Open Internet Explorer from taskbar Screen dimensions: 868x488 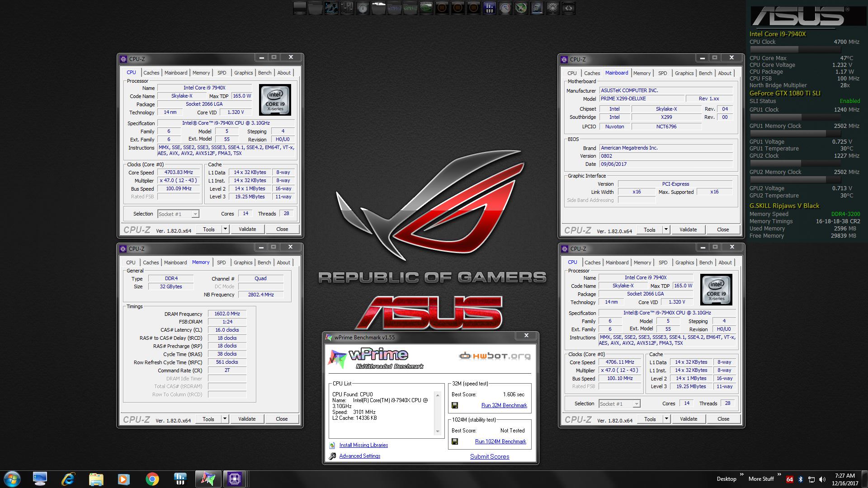pyautogui.click(x=68, y=479)
